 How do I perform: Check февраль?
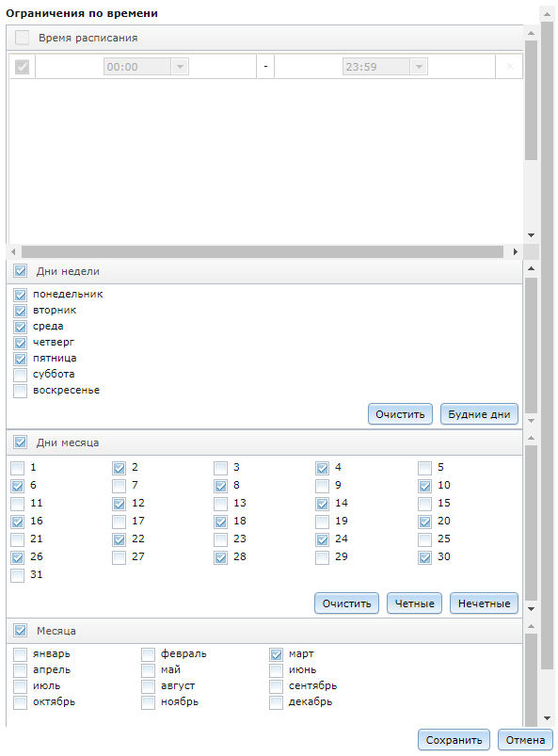(x=148, y=654)
